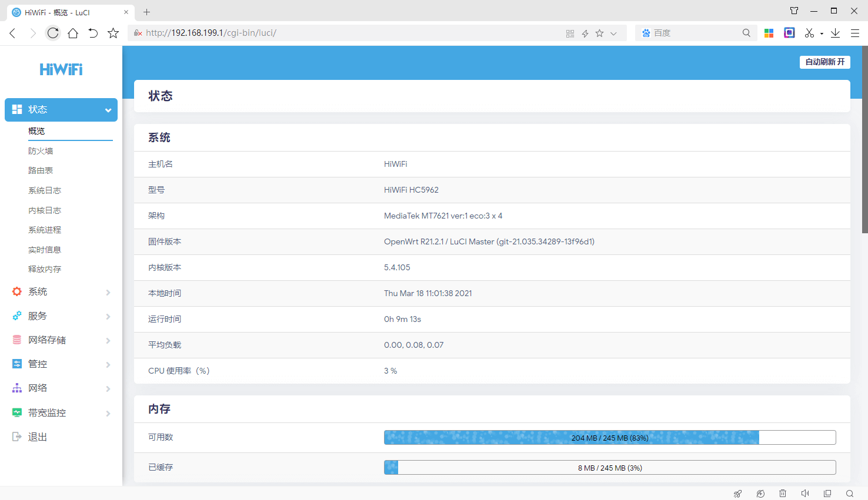868x500 pixels.
Task: Click the 系统 gear icon
Action: pyautogui.click(x=17, y=291)
